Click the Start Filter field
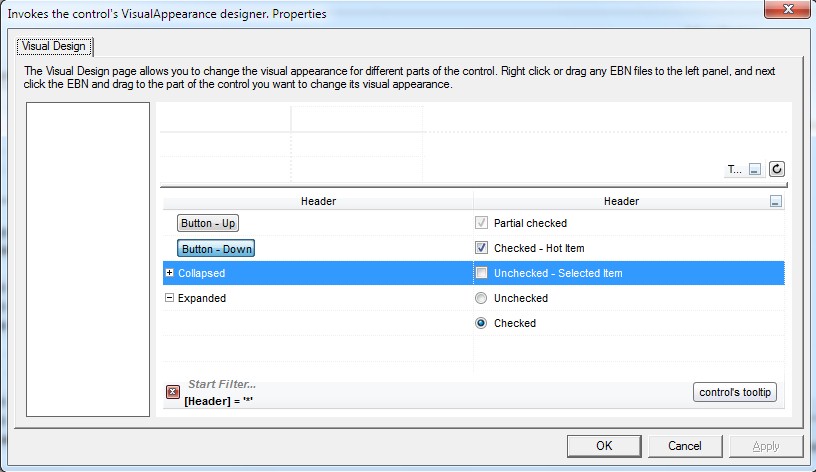Screen dimensions: 816x472 (222, 384)
